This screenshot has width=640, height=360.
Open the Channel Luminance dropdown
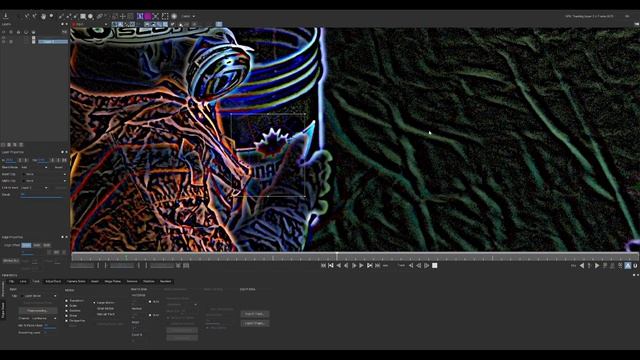pyautogui.click(x=44, y=318)
